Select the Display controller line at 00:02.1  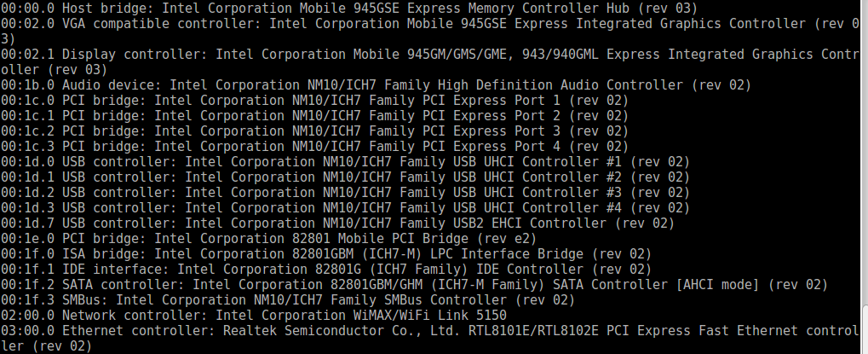tap(426, 55)
